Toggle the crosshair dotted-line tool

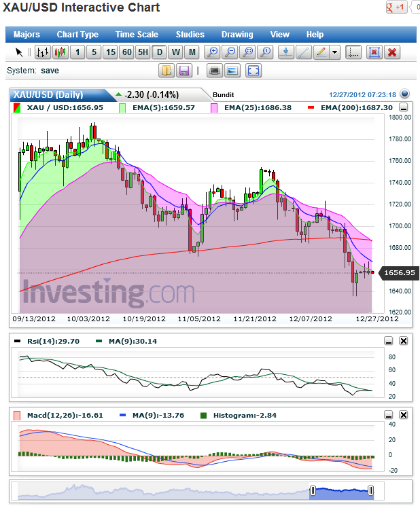tap(353, 52)
